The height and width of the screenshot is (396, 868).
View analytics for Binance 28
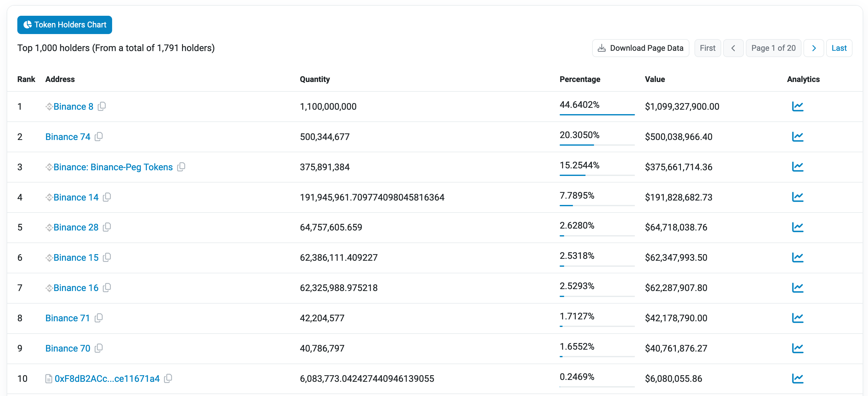(x=797, y=227)
